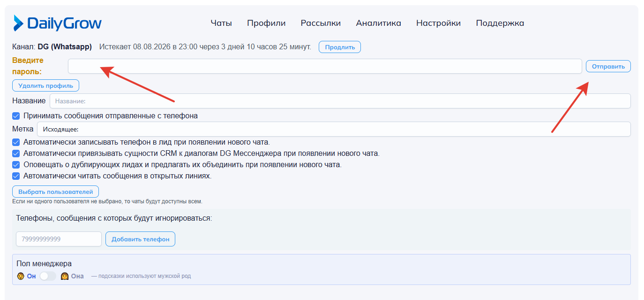This screenshot has height=300, width=644.
Task: Uncheck Принимать сообщения отправленные с телефона
Action: point(16,115)
